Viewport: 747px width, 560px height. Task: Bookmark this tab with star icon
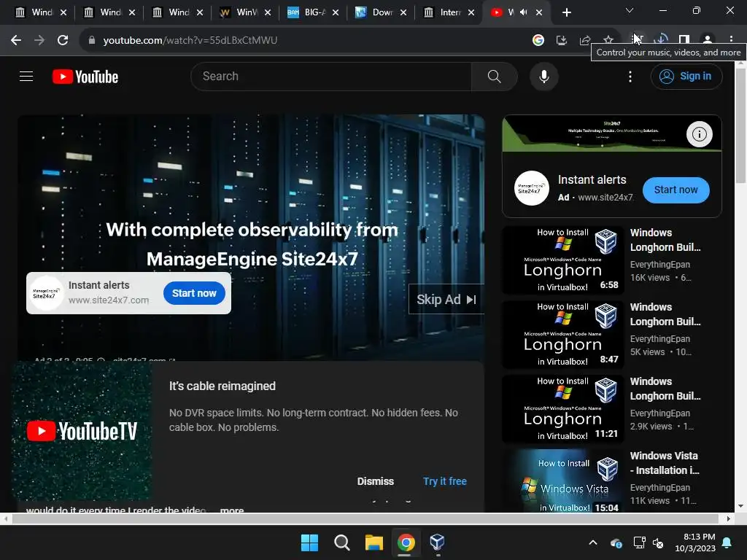[608, 40]
